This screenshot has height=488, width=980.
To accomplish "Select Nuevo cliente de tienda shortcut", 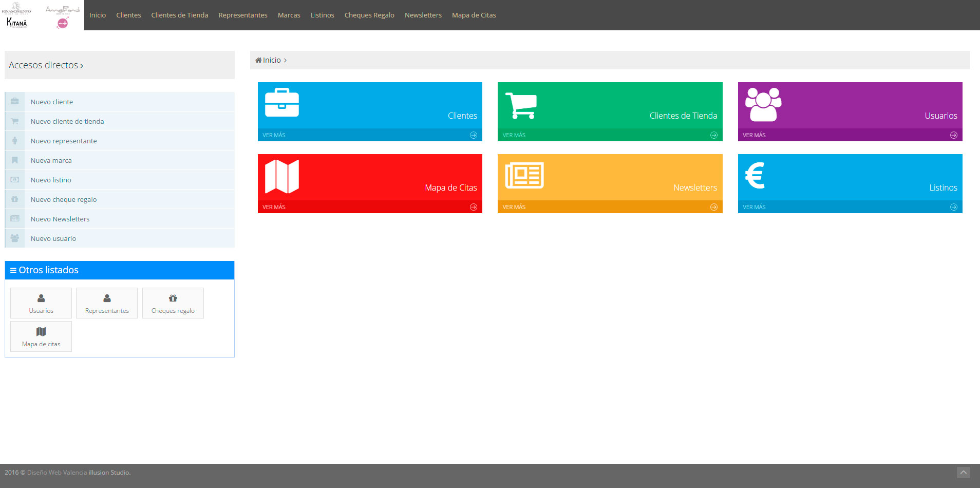I will (x=67, y=121).
